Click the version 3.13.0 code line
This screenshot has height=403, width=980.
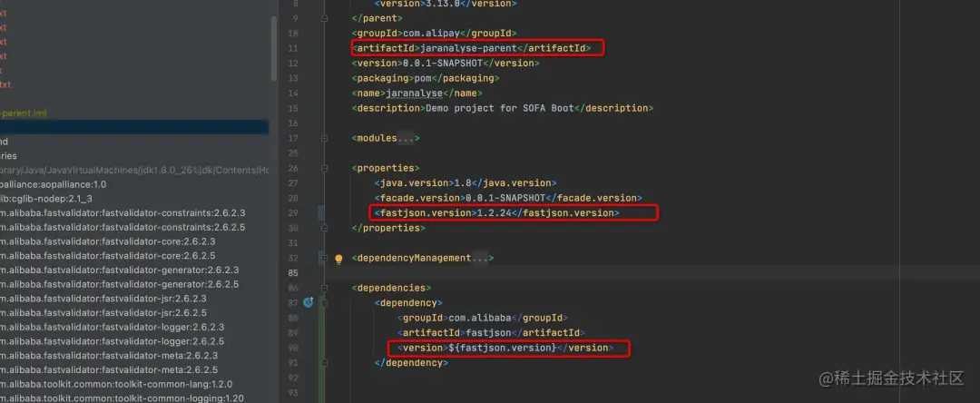coord(445,3)
